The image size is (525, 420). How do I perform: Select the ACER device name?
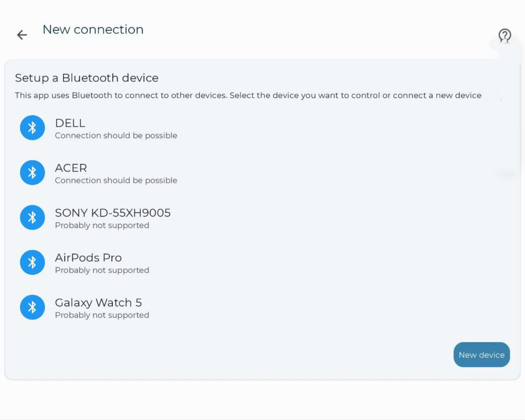(71, 168)
